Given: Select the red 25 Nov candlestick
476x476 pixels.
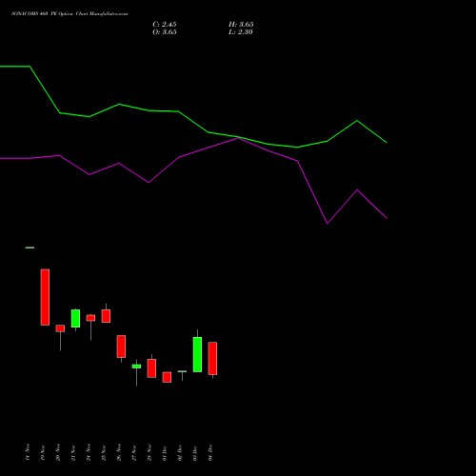Looking at the screenshot, I should (106, 316).
